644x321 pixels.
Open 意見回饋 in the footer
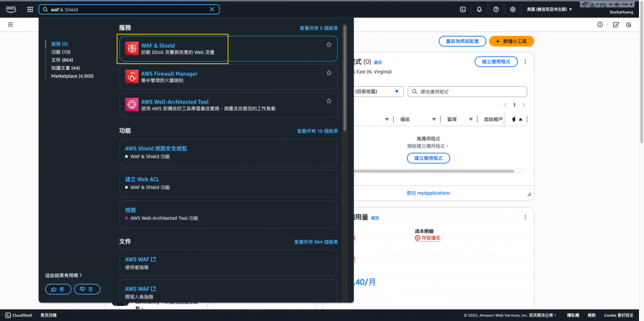pos(48,315)
